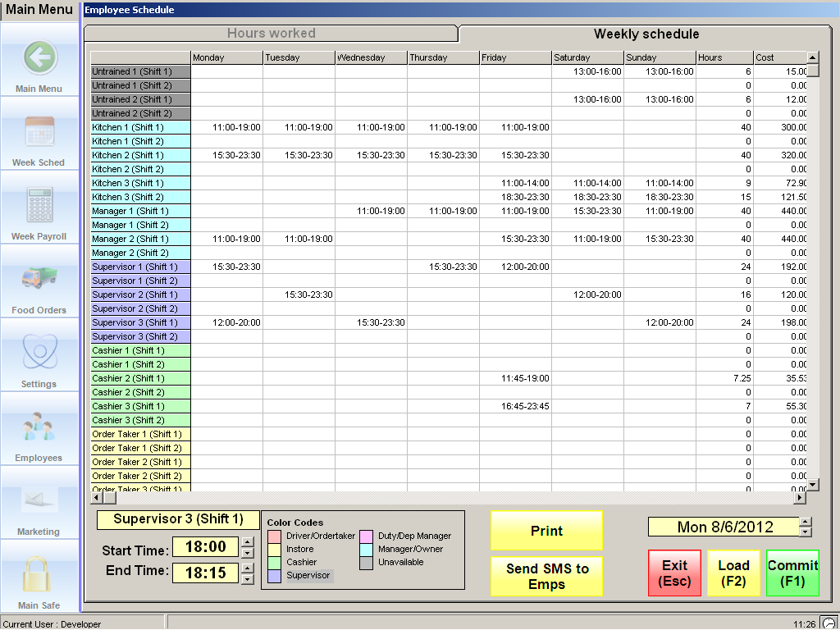Open the Main Safe padlock icon
Screen dimensions: 840x630
[39, 574]
